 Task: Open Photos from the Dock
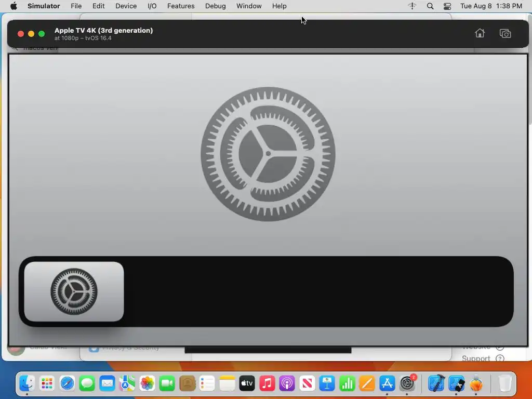(147, 383)
